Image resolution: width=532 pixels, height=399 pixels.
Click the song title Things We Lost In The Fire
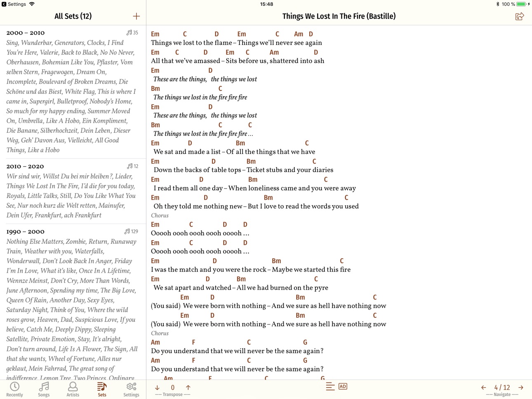(x=339, y=16)
